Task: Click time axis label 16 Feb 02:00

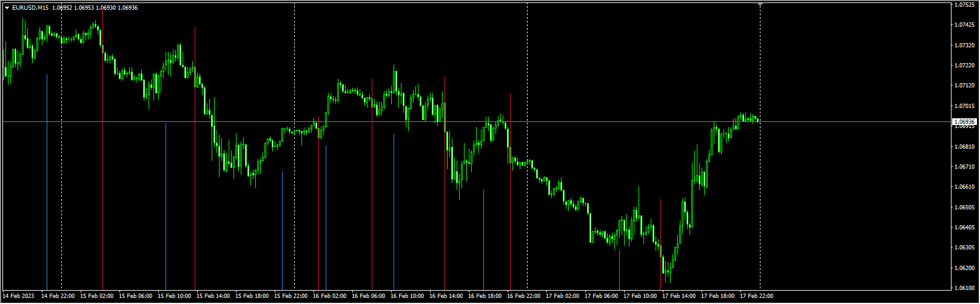Action: [330, 297]
